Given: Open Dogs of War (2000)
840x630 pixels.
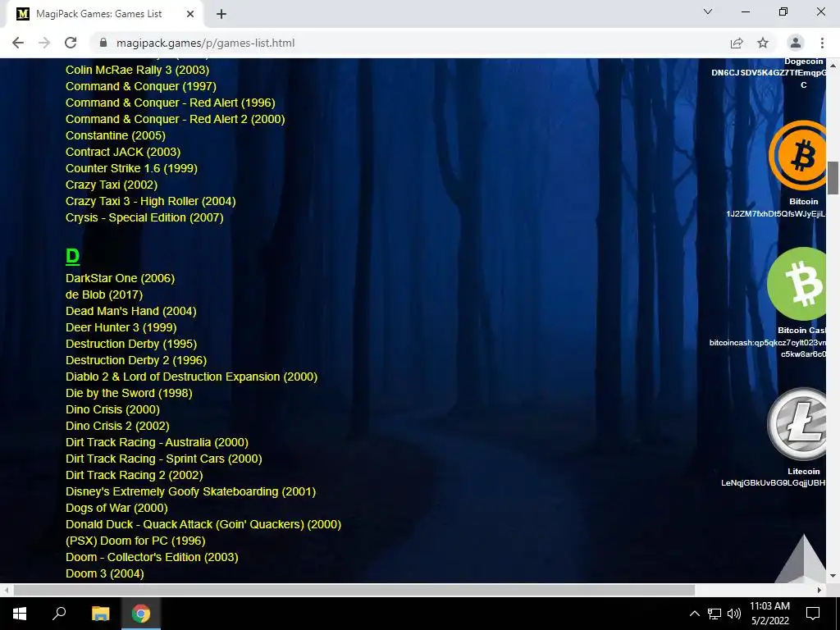Looking at the screenshot, I should click(x=116, y=508).
